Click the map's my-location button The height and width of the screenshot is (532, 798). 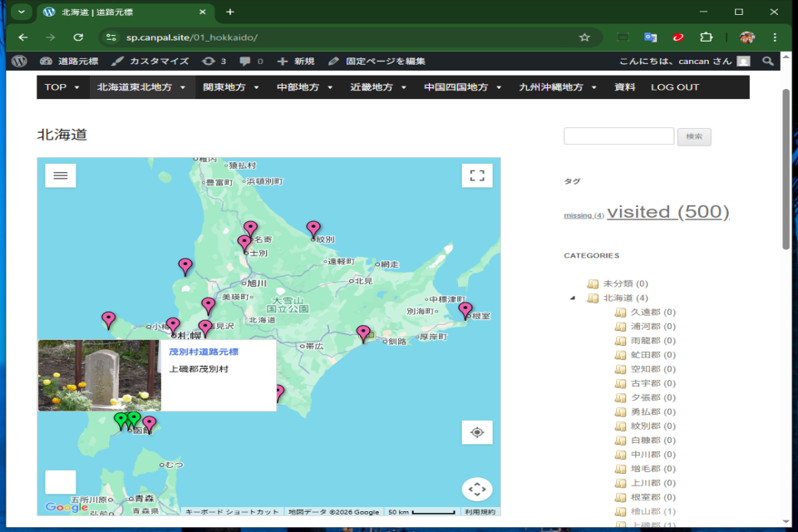(477, 432)
